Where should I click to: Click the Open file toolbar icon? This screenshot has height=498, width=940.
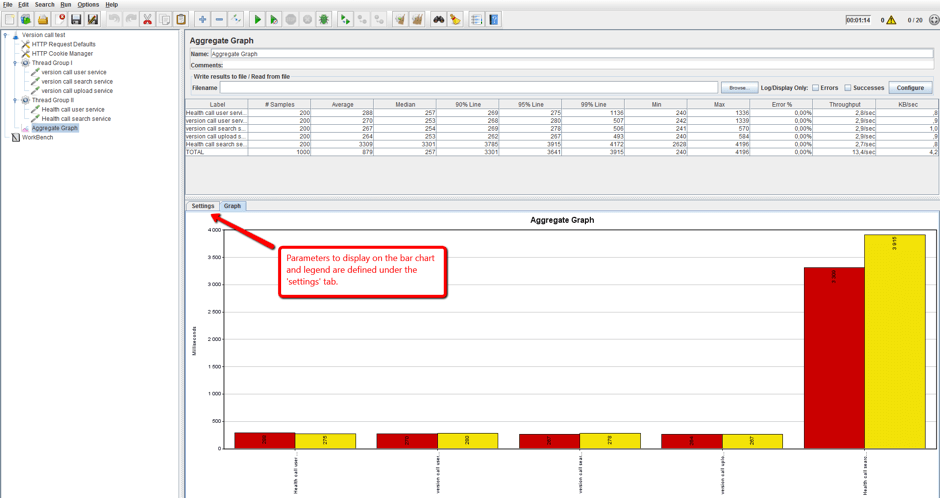43,20
